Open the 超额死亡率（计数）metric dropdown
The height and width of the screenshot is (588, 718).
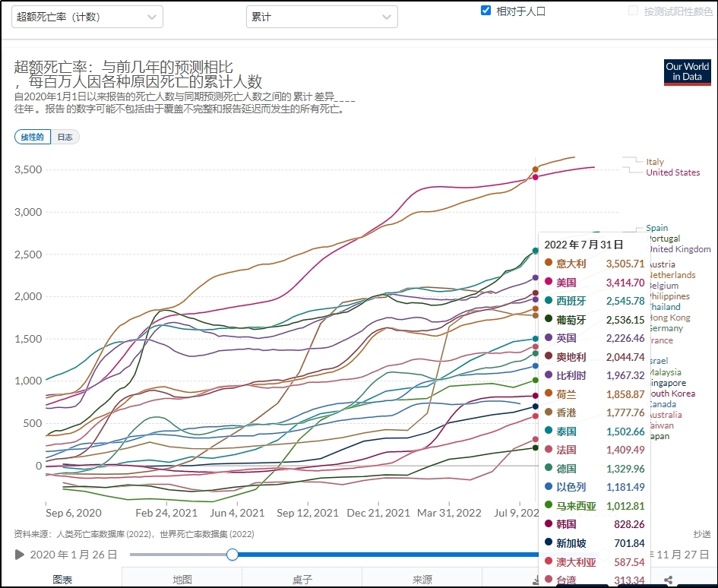pos(87,17)
